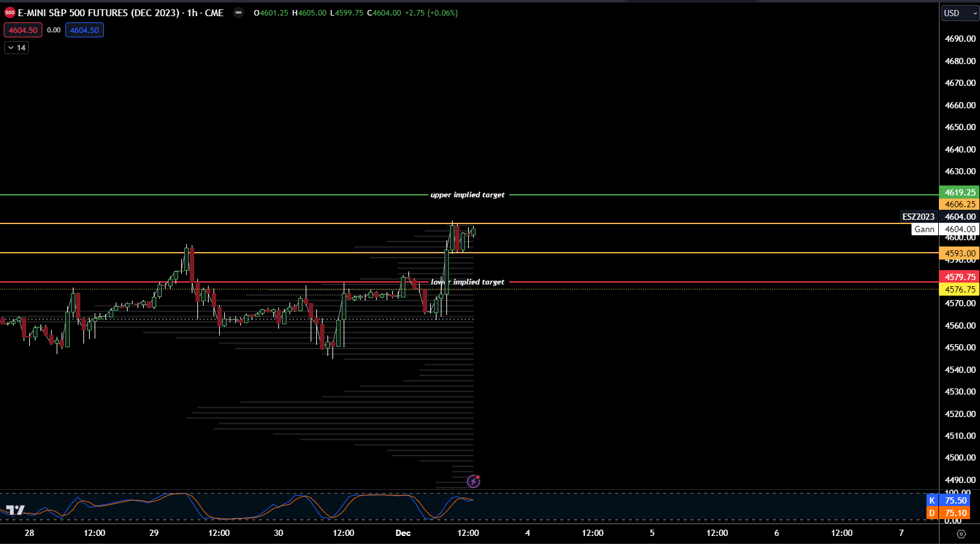Select the lower implied target label

coord(468,282)
